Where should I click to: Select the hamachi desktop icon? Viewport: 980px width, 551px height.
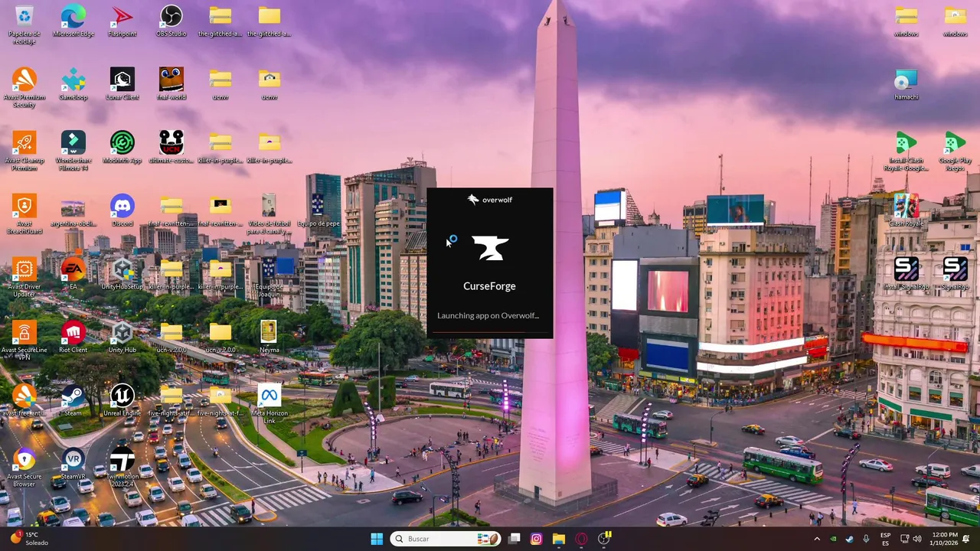tap(906, 84)
